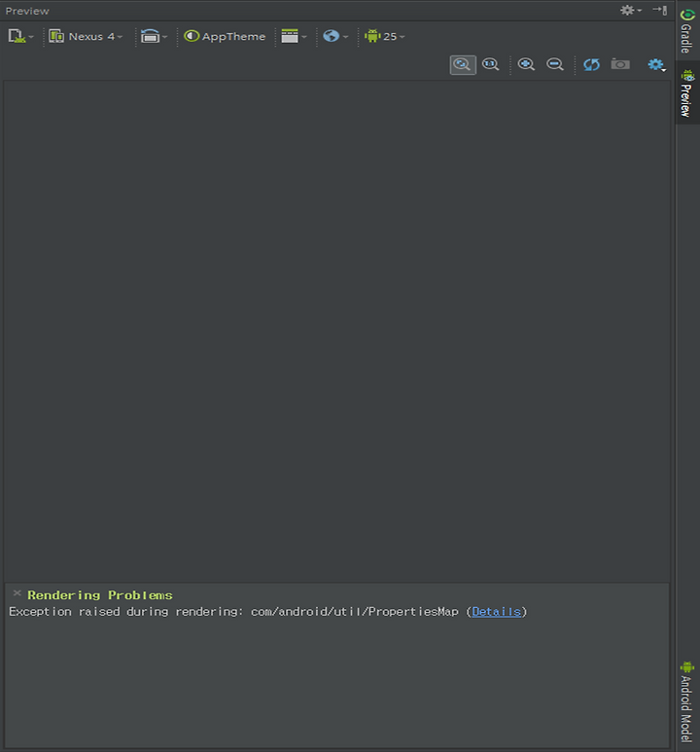Open the activity association dropdown
700x752 pixels.
click(x=294, y=36)
